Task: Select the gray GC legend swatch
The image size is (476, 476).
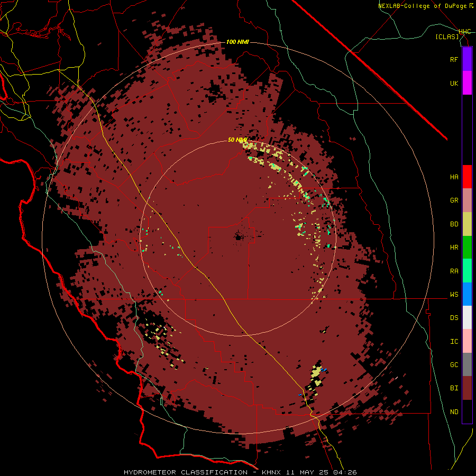Action: click(x=467, y=364)
